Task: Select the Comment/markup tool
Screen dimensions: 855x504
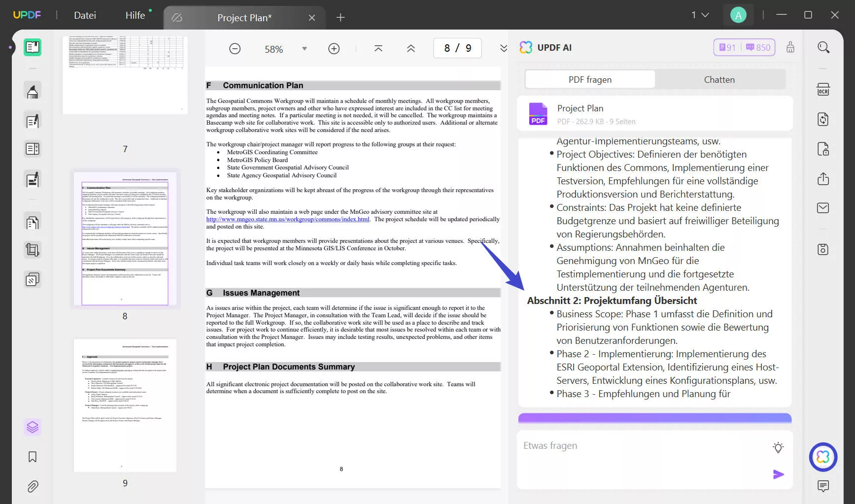Action: pyautogui.click(x=33, y=90)
